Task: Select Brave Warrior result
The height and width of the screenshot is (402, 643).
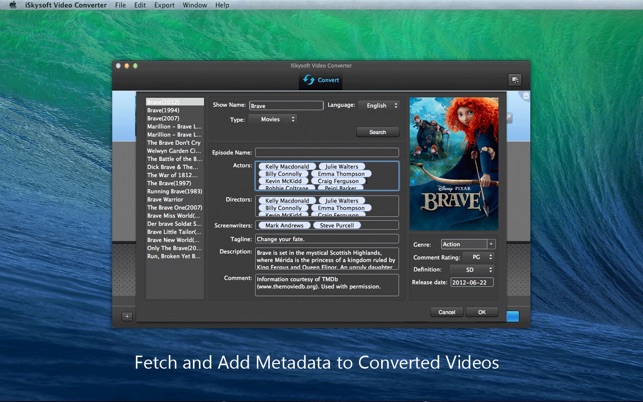Action: (x=175, y=199)
